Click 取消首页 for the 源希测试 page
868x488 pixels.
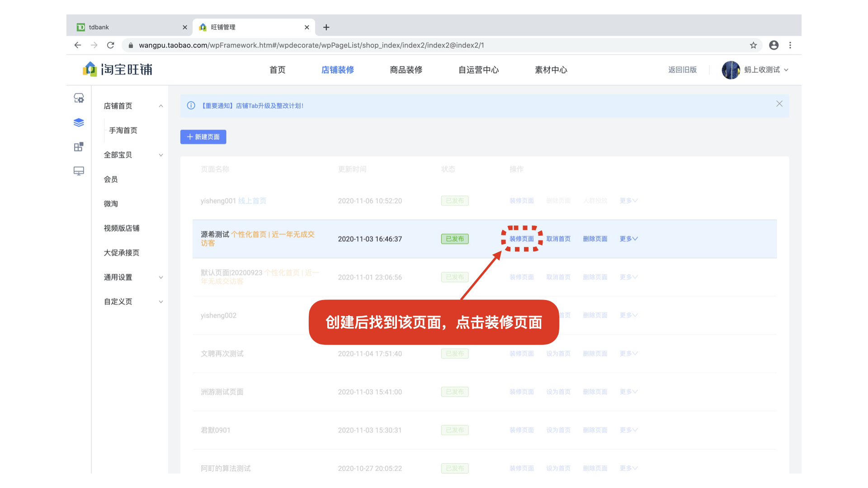click(558, 239)
